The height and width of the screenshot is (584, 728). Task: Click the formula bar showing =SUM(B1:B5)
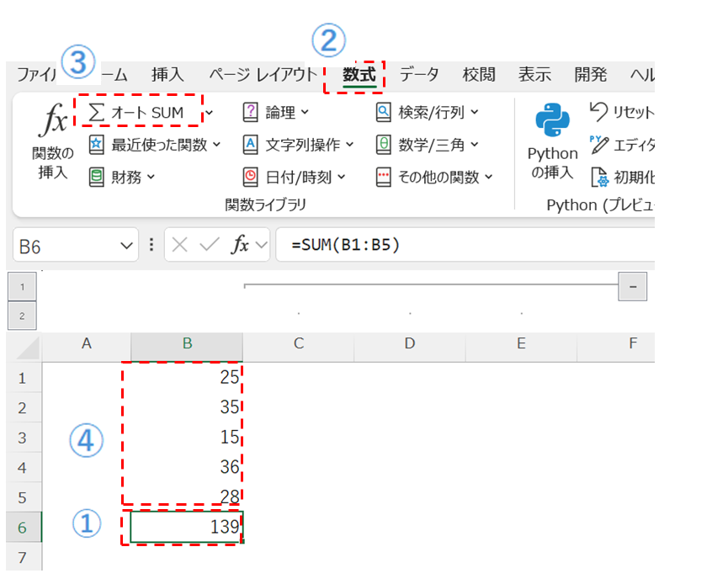(463, 246)
